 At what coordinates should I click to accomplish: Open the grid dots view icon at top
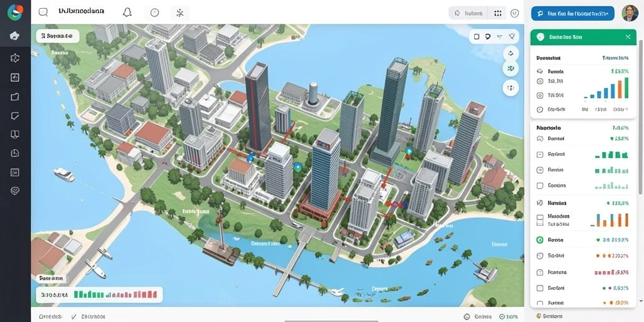tap(498, 13)
